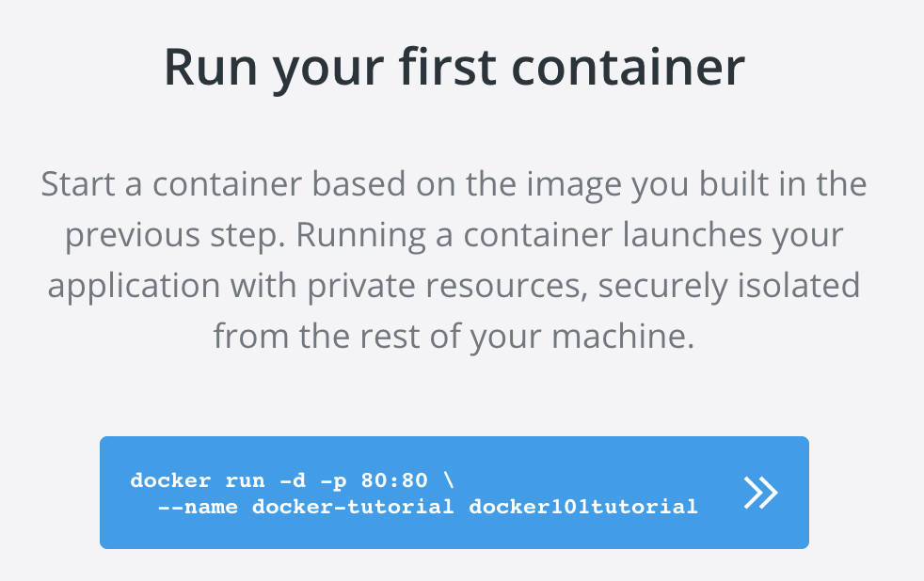Click the word 'first' in the heading

pos(449,67)
